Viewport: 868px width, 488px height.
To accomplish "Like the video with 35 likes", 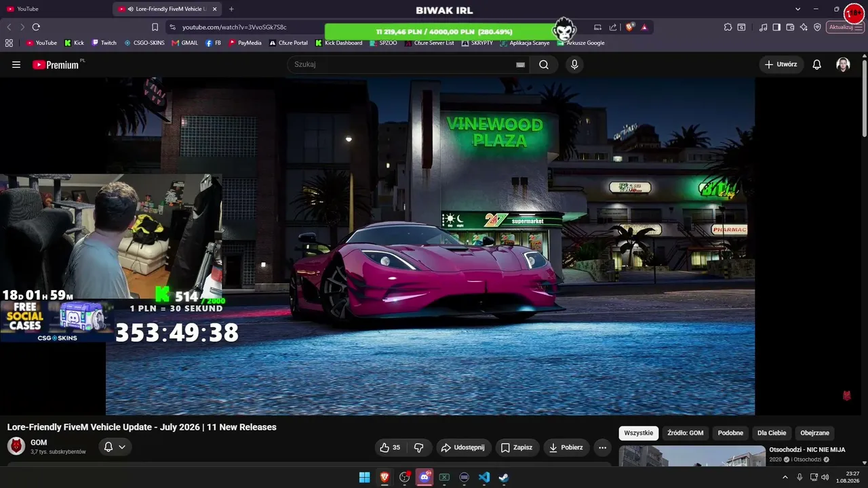I will 390,447.
